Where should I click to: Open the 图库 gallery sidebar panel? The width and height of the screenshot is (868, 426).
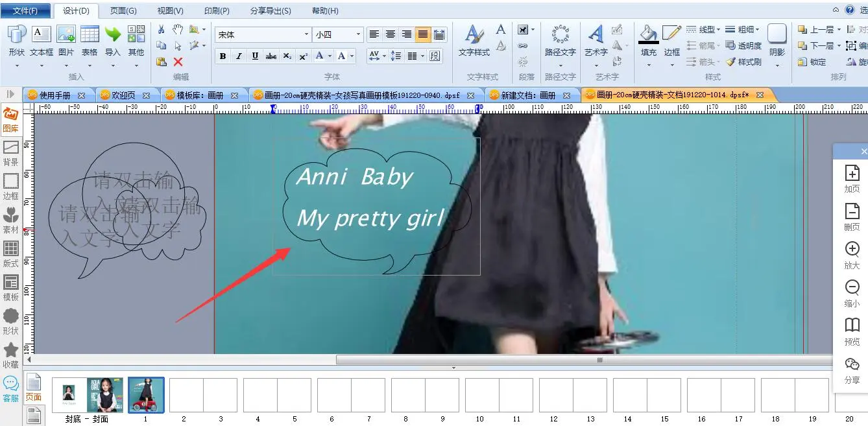[x=11, y=119]
